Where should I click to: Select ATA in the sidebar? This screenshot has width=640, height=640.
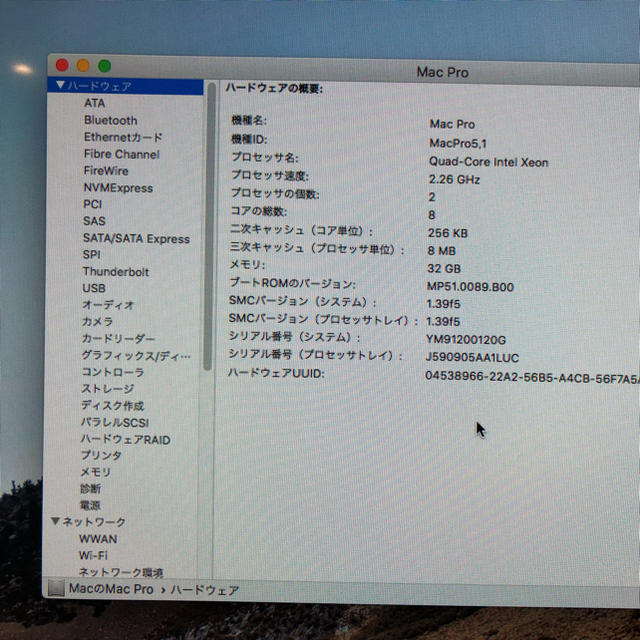tap(94, 103)
